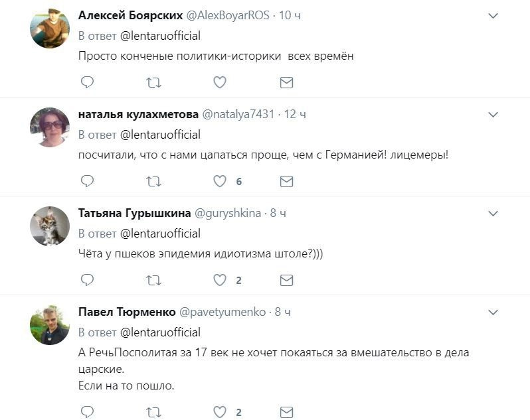This screenshot has width=530, height=420.
Task: Expand the menu chevron on наталья кулахметова's tweet
Action: pos(493,115)
